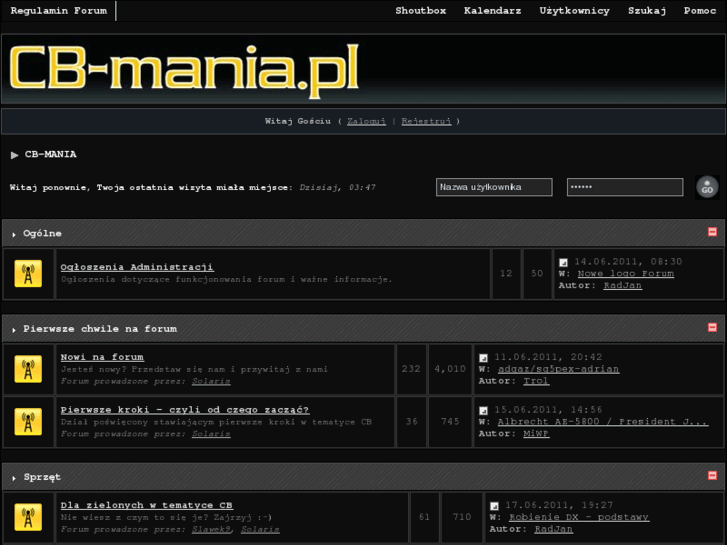Click the Rejestruj link
Screen dimensions: 727x545
426,122
